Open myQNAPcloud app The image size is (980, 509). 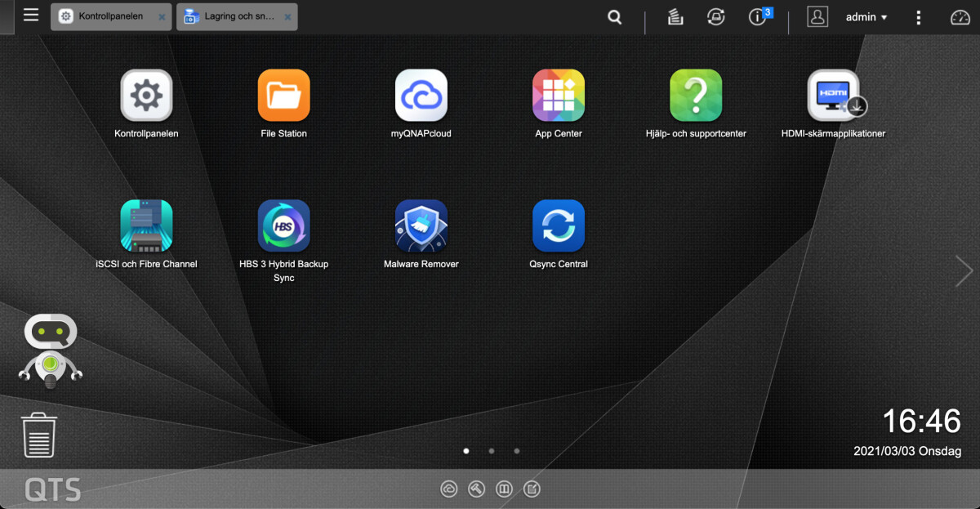pos(421,96)
